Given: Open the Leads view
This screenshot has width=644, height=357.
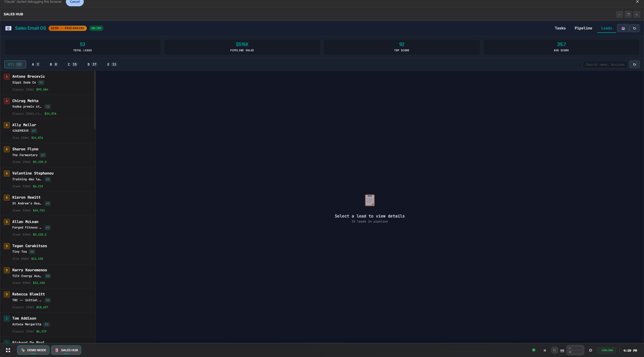Looking at the screenshot, I should pyautogui.click(x=606, y=28).
